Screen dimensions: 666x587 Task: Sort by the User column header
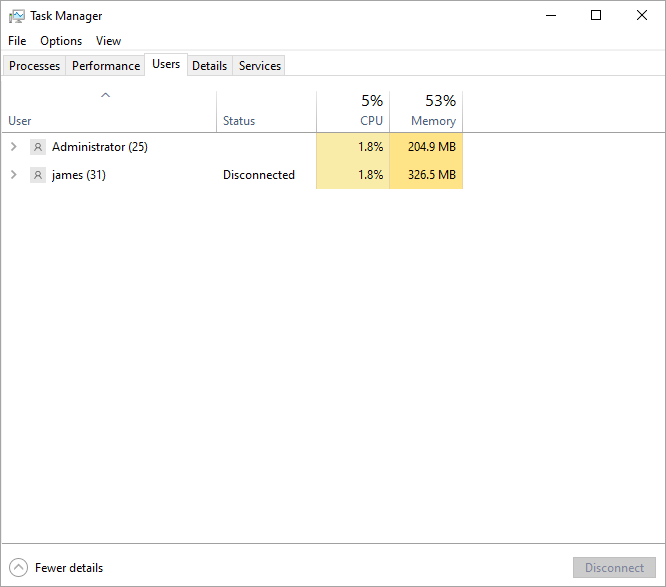click(109, 111)
